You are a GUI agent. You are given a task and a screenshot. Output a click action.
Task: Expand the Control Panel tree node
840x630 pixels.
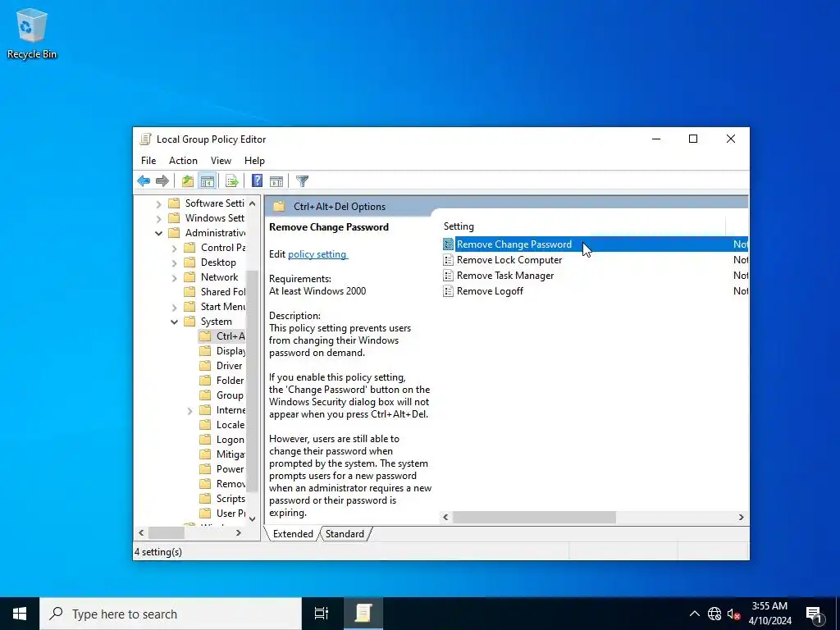click(x=174, y=248)
